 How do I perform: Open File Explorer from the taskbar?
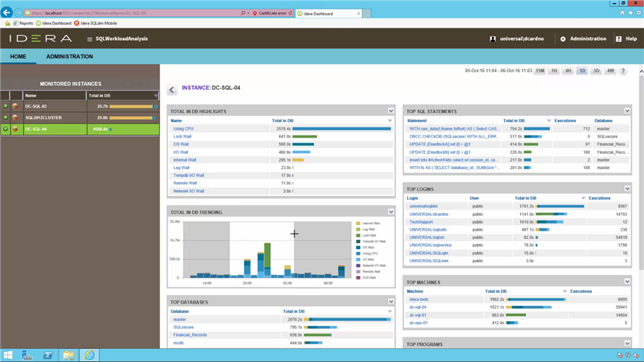click(x=68, y=355)
